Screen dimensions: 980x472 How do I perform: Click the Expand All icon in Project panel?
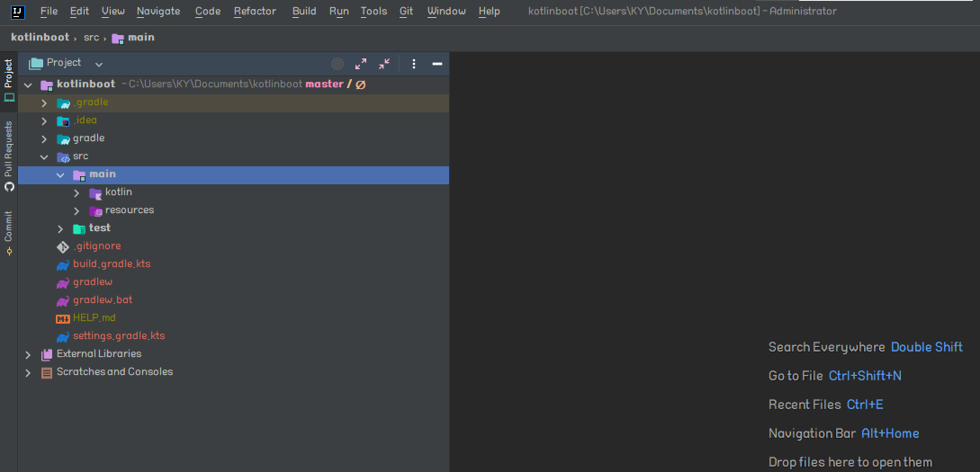click(361, 64)
